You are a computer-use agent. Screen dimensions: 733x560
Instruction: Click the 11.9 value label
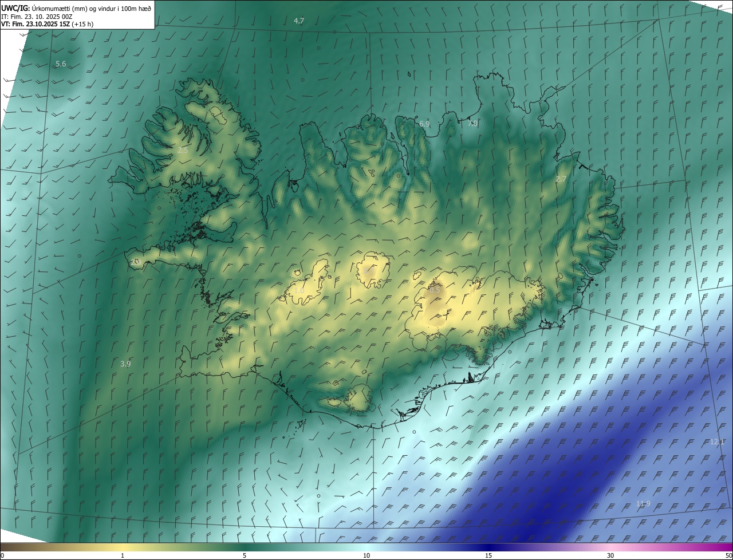pyautogui.click(x=643, y=504)
